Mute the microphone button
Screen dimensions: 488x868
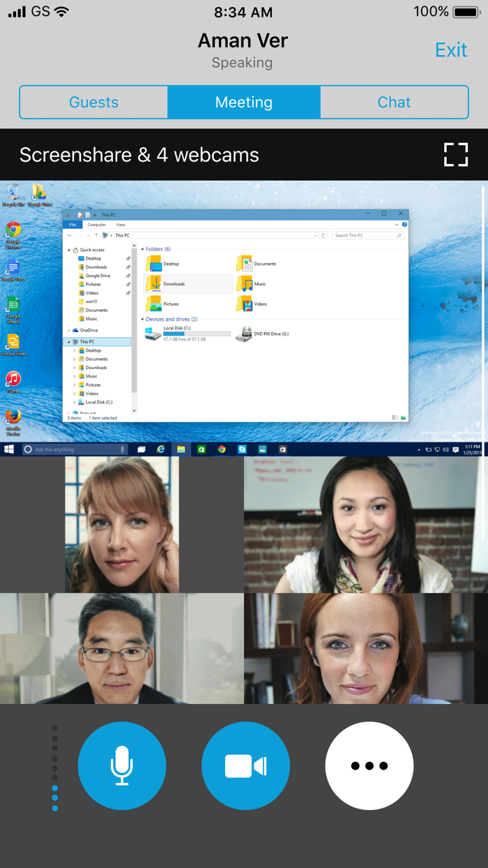point(122,765)
